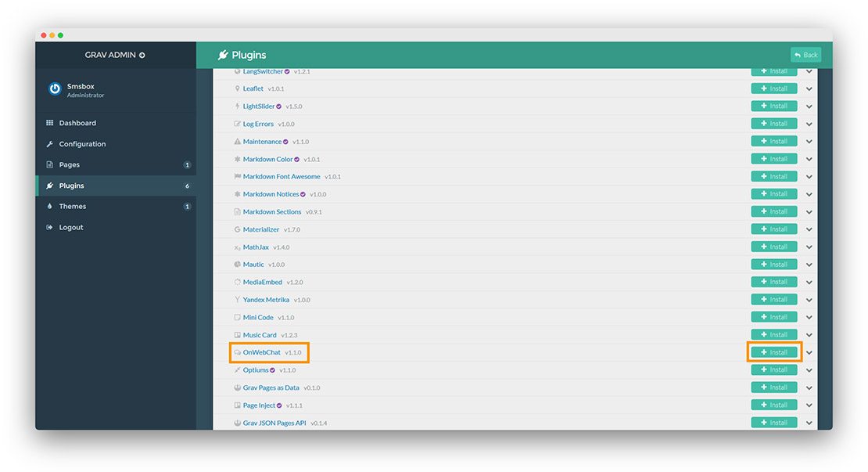Click the Logout icon in the sidebar
Viewport: 868px width, 472px height.
click(50, 227)
